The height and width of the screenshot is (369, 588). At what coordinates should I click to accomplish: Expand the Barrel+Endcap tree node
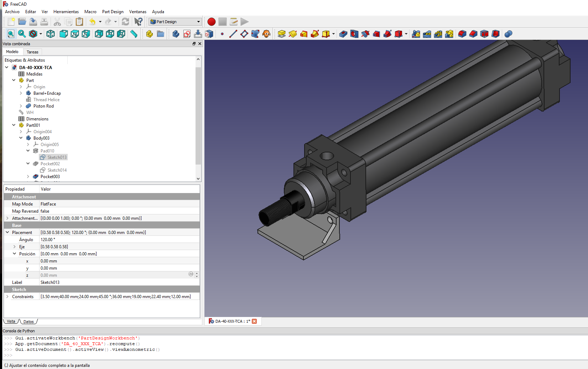click(x=21, y=93)
